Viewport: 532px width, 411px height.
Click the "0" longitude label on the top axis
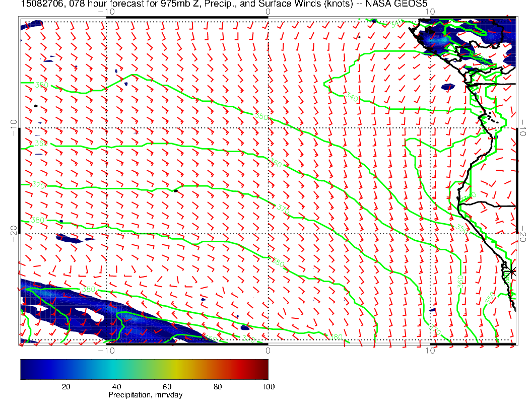pos(268,12)
